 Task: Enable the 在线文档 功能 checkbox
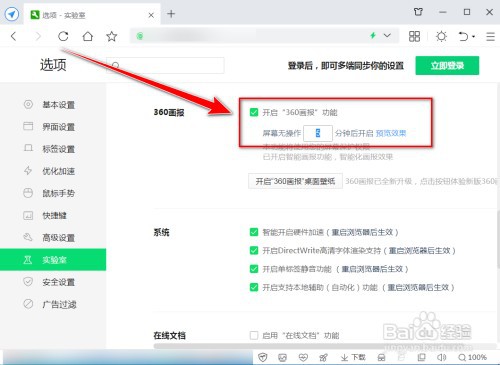[x=254, y=335]
